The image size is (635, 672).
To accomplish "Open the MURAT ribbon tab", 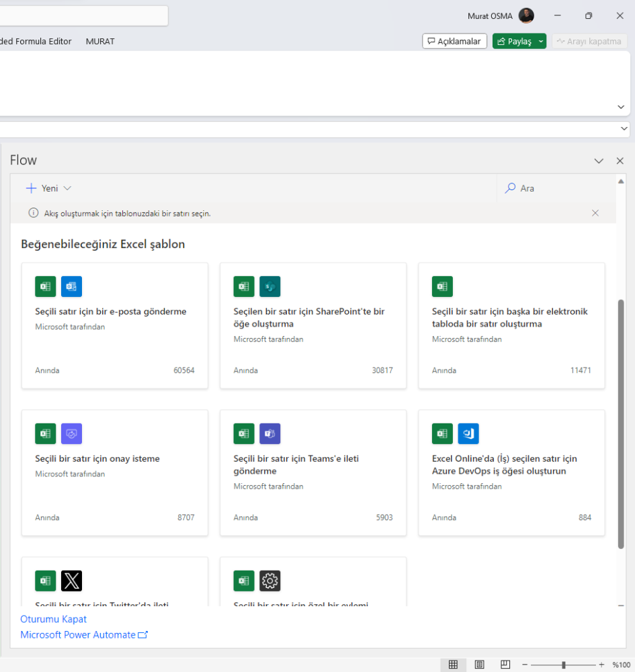I will click(100, 41).
